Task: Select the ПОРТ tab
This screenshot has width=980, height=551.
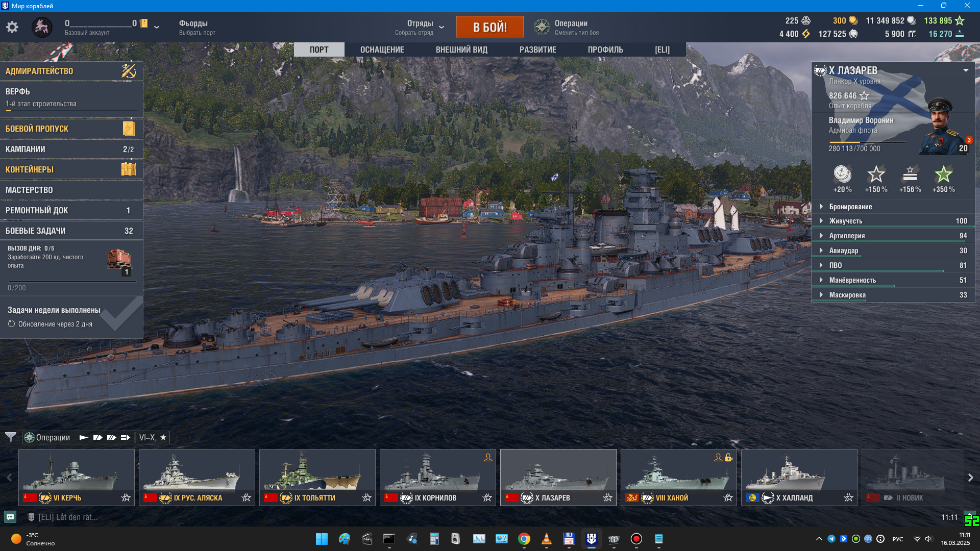Action: 319,49
